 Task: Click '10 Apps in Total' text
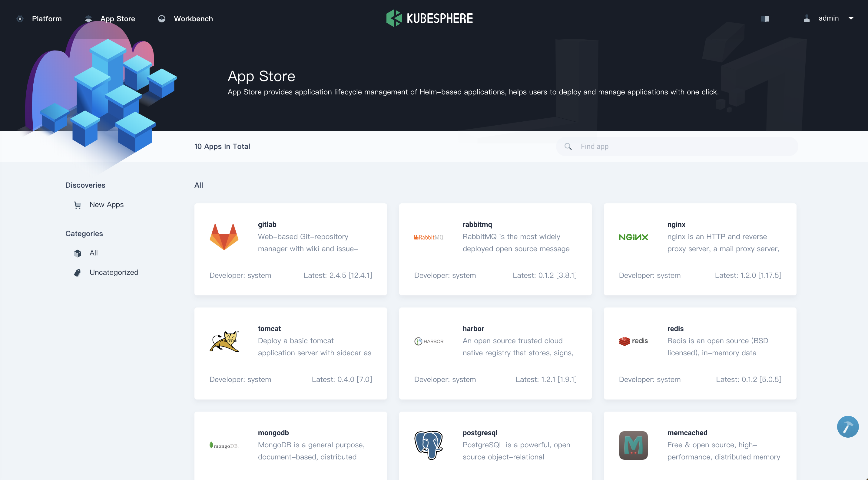click(222, 146)
